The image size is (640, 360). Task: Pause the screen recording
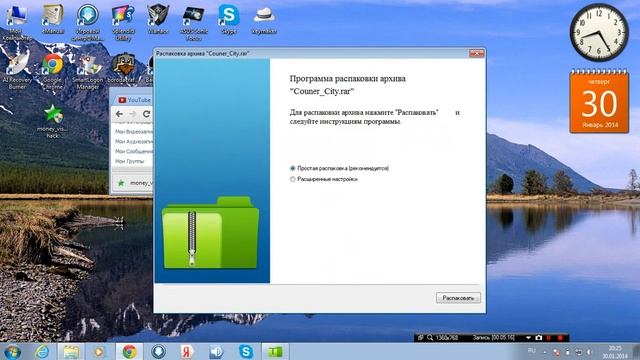click(x=549, y=338)
